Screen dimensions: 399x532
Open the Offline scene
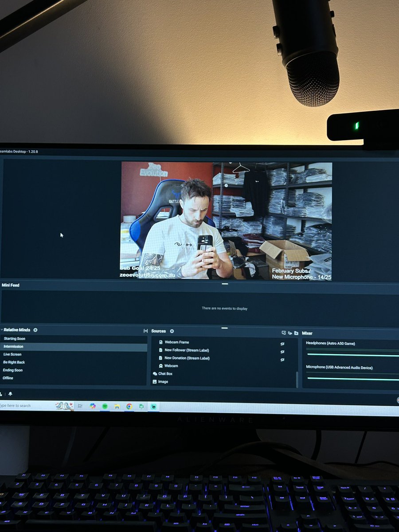click(x=8, y=378)
